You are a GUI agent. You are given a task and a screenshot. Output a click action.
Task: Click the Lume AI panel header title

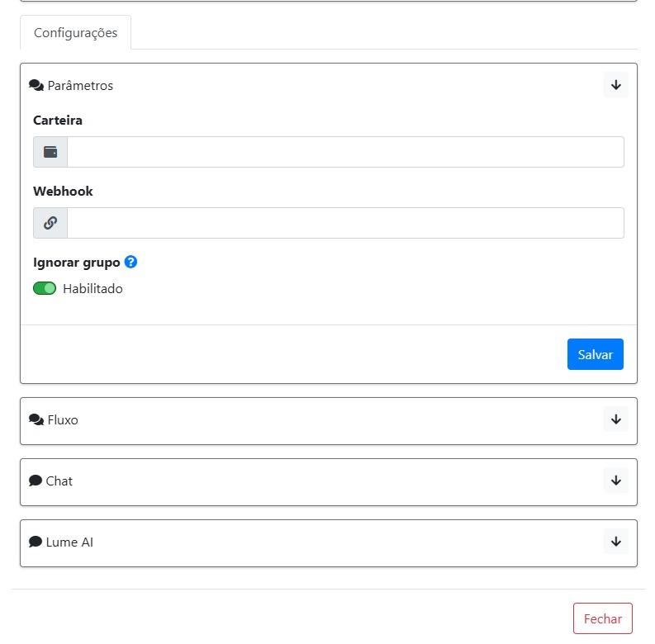[x=69, y=542]
